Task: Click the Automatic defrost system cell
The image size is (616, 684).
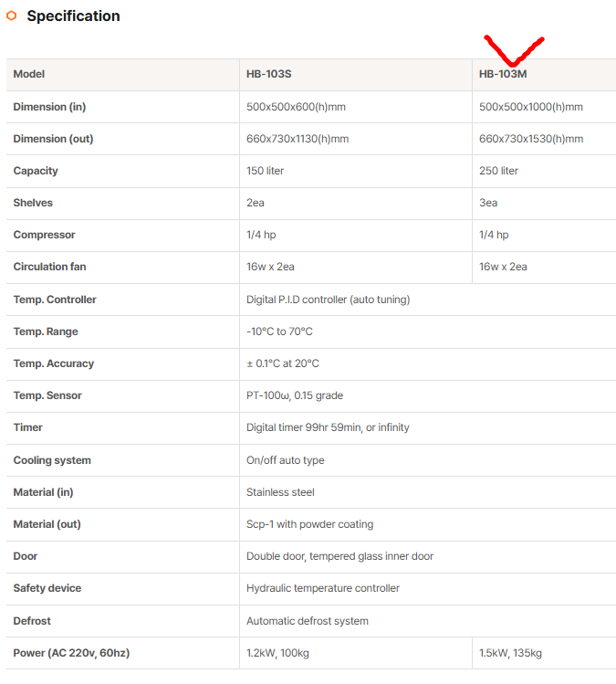Action: click(x=308, y=621)
